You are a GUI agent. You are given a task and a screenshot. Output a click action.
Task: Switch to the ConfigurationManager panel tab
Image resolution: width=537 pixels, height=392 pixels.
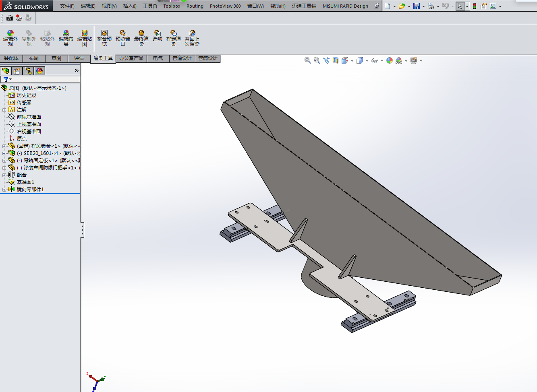pyautogui.click(x=28, y=71)
